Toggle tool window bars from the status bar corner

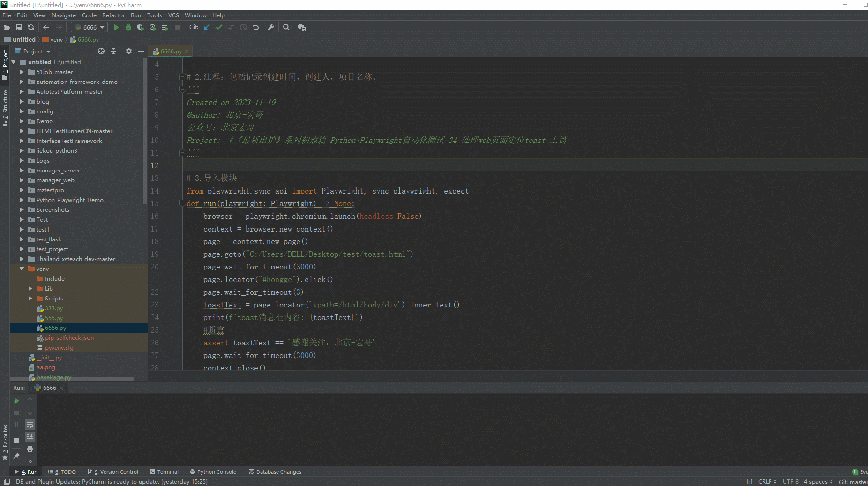pyautogui.click(x=7, y=481)
